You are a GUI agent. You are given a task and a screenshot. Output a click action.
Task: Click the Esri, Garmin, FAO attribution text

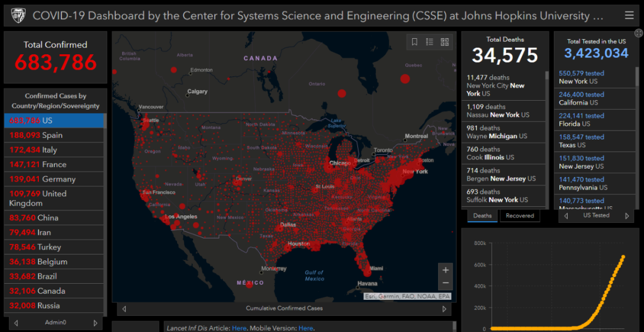coord(407,296)
